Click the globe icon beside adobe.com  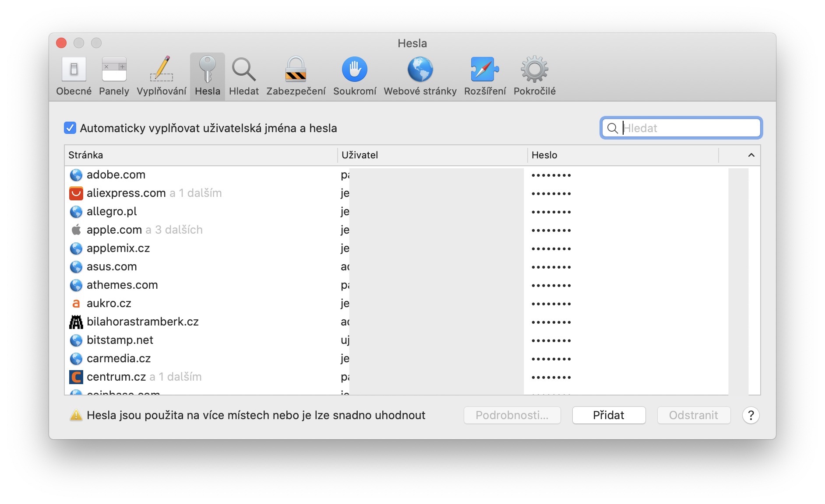tap(76, 175)
